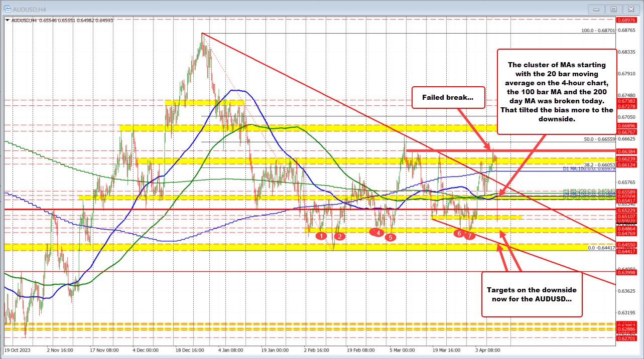Click the 'Failed break...' annotation box
This screenshot has width=644, height=359.
[448, 97]
